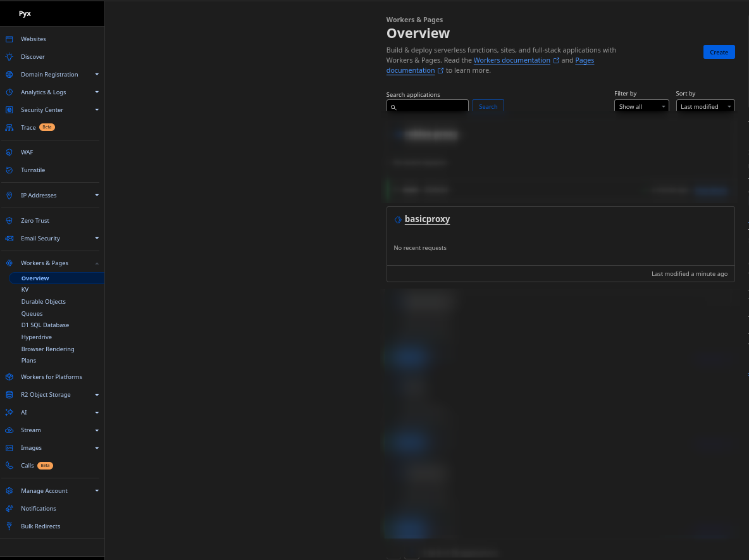Click the Images picture icon
Image resolution: width=749 pixels, height=560 pixels.
[x=9, y=448]
